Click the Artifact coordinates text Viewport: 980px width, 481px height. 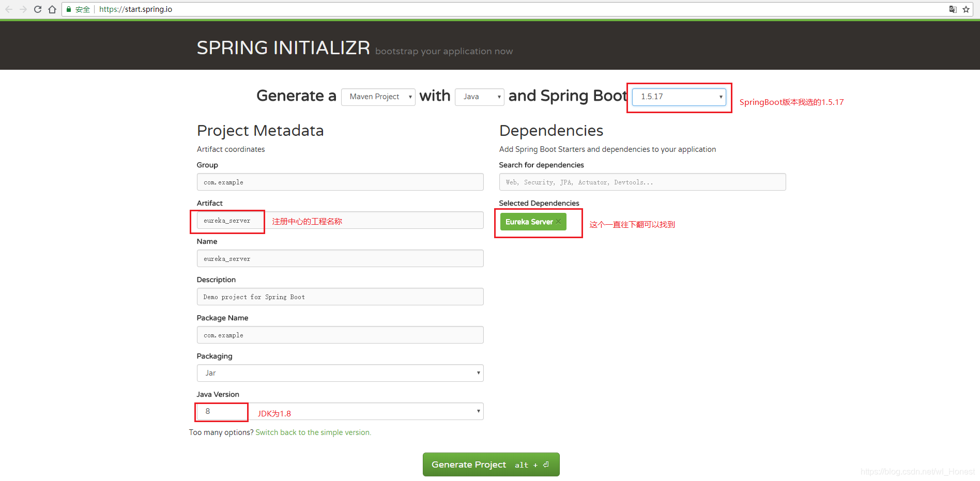pos(231,149)
